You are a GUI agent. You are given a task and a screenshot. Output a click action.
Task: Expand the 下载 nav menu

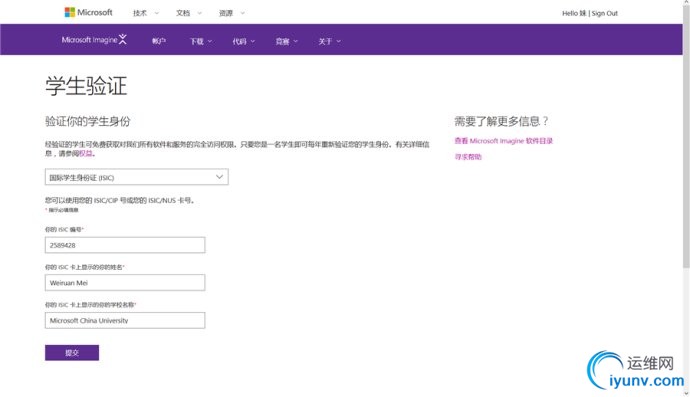pos(201,41)
